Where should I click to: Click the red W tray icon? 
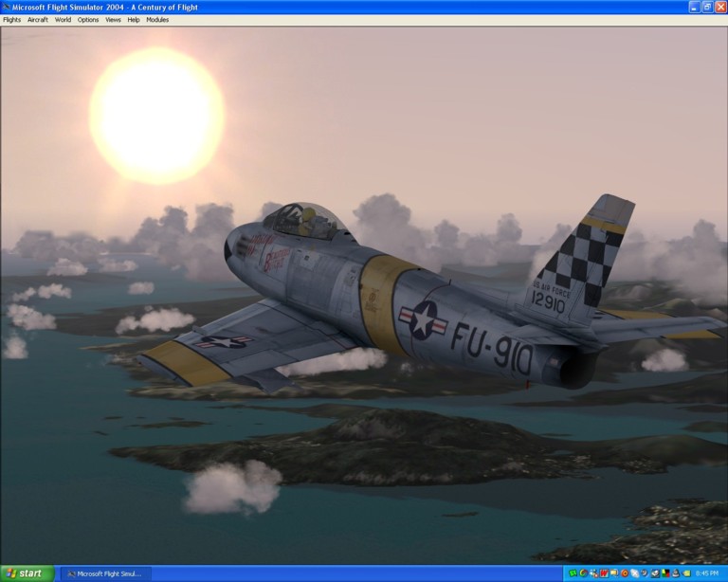point(603,573)
